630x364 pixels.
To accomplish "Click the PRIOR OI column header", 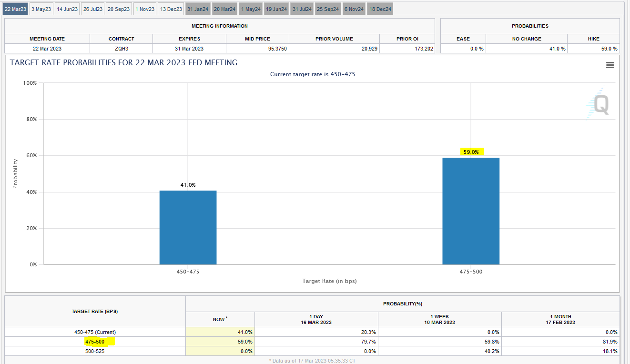I will [407, 39].
